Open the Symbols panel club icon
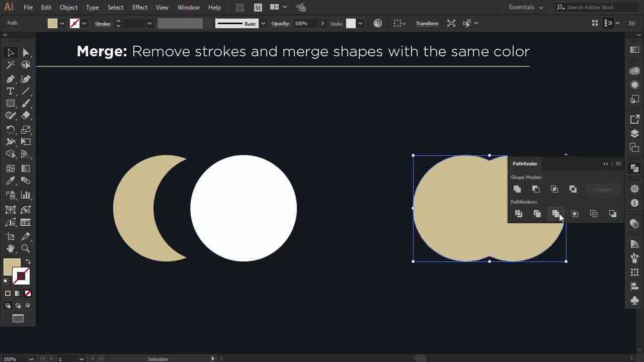This screenshot has height=362, width=644. pos(634,301)
